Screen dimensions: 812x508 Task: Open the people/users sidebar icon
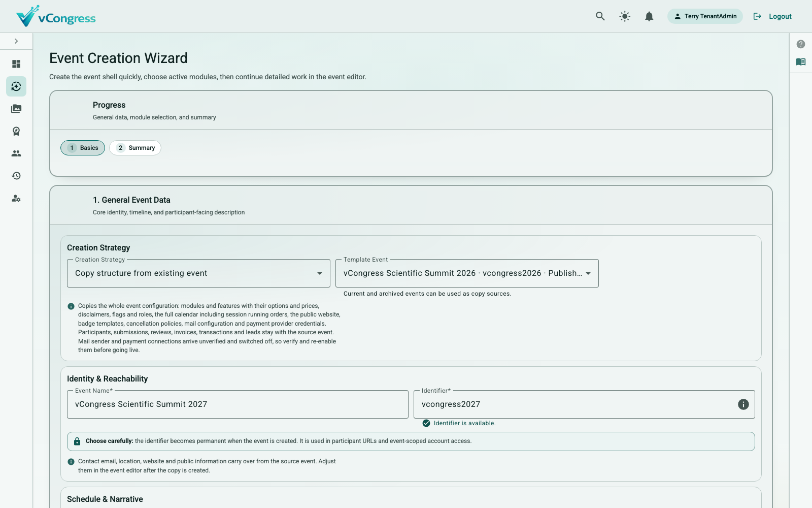(x=16, y=153)
